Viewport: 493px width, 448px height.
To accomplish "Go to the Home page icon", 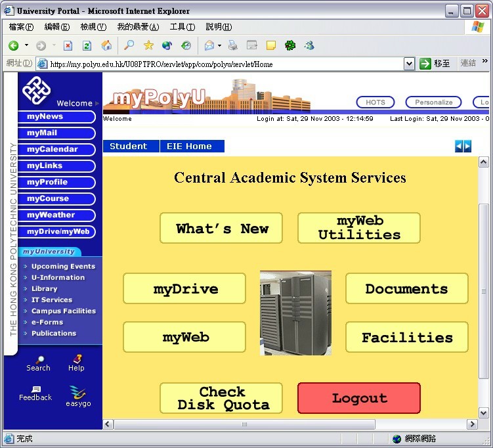I will point(106,45).
